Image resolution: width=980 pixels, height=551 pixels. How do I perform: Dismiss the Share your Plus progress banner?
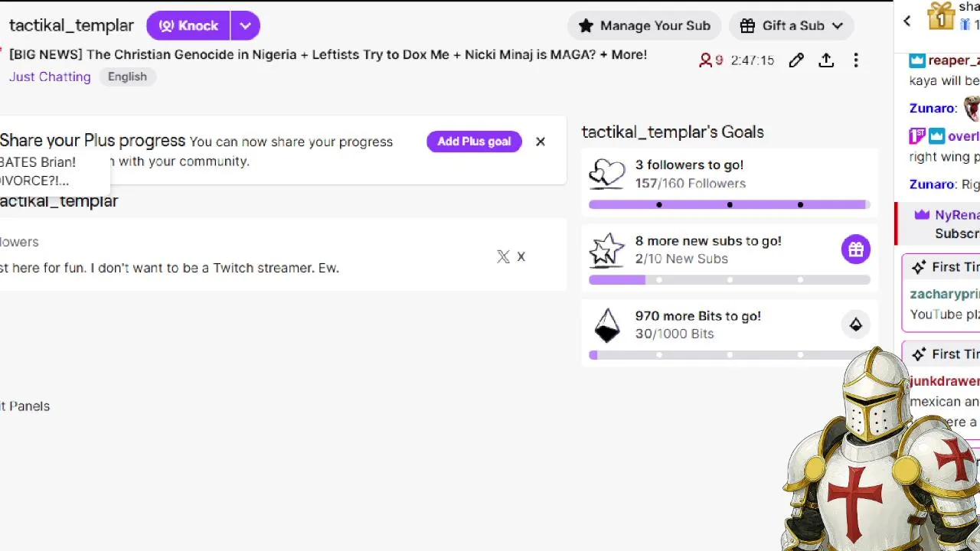point(541,142)
